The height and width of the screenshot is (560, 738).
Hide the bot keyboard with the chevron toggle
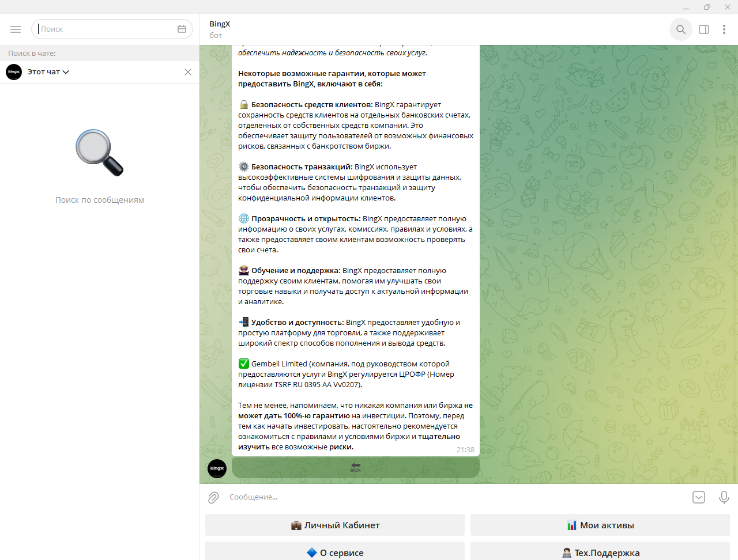(x=699, y=497)
